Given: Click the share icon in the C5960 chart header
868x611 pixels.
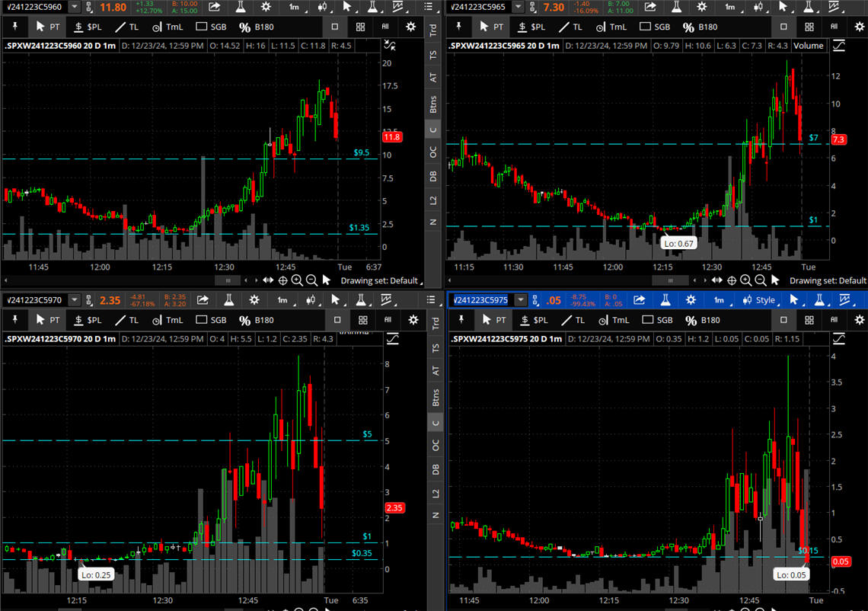Looking at the screenshot, I should [x=215, y=7].
